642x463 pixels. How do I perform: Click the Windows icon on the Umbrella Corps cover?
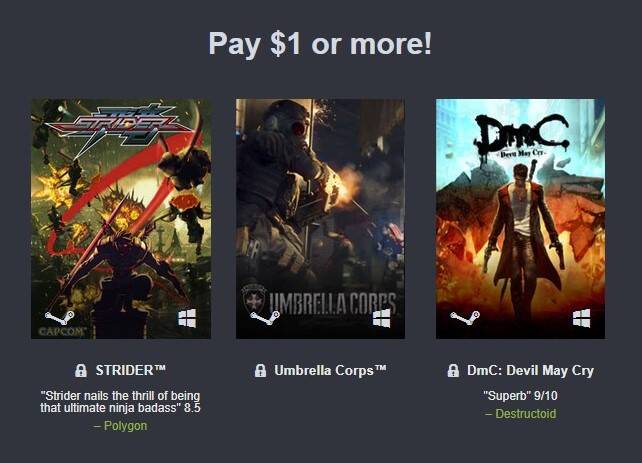pyautogui.click(x=382, y=318)
